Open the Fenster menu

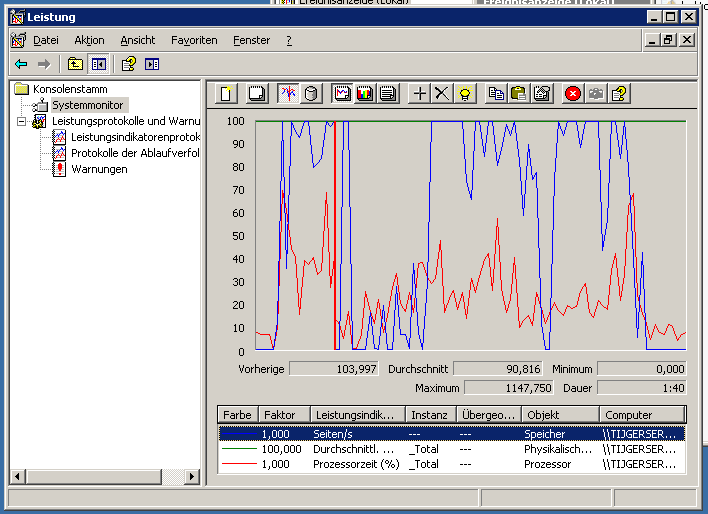pos(252,40)
